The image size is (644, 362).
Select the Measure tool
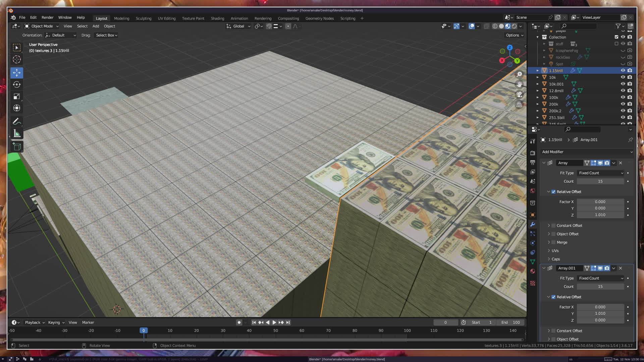click(x=17, y=134)
